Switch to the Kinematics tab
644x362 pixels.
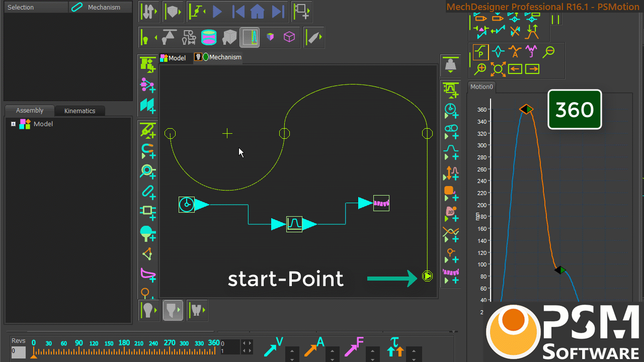click(x=79, y=111)
